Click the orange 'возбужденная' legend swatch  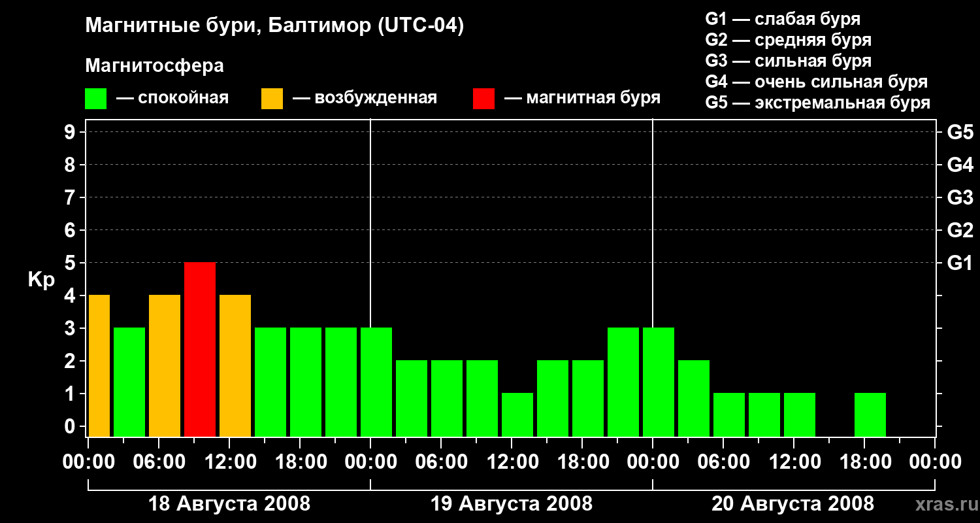[272, 99]
